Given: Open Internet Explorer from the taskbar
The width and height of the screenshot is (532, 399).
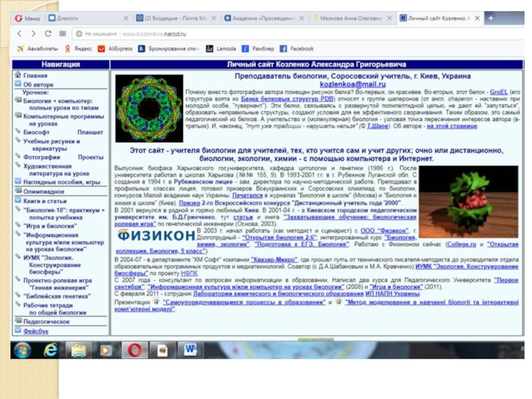Looking at the screenshot, I should pyautogui.click(x=51, y=349).
